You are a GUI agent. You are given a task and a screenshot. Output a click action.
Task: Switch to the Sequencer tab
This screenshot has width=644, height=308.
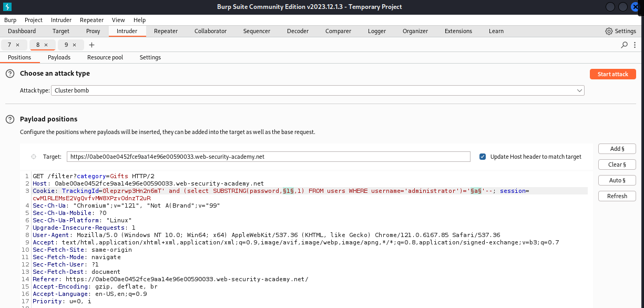point(257,31)
